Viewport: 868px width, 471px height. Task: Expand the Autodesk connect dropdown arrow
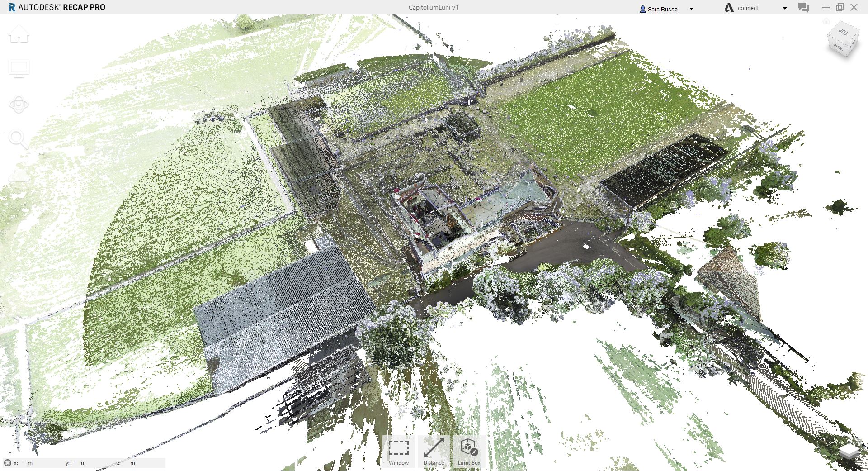click(784, 8)
